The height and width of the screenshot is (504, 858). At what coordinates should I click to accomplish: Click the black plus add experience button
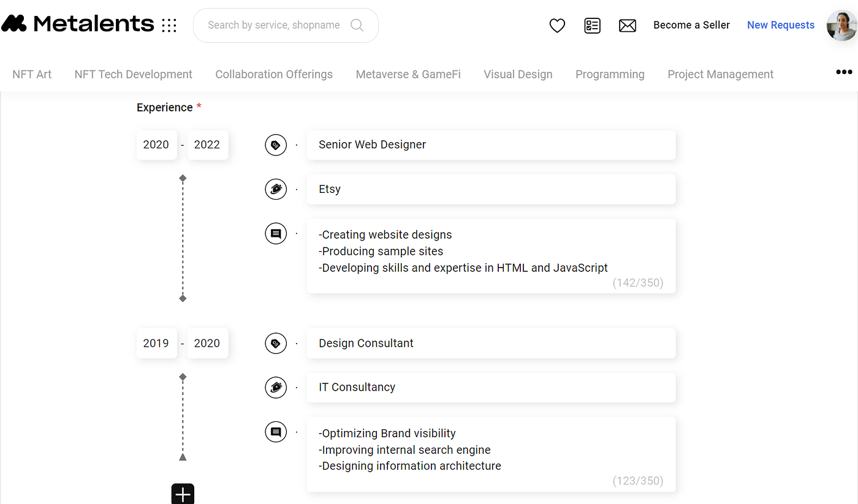pos(183,494)
